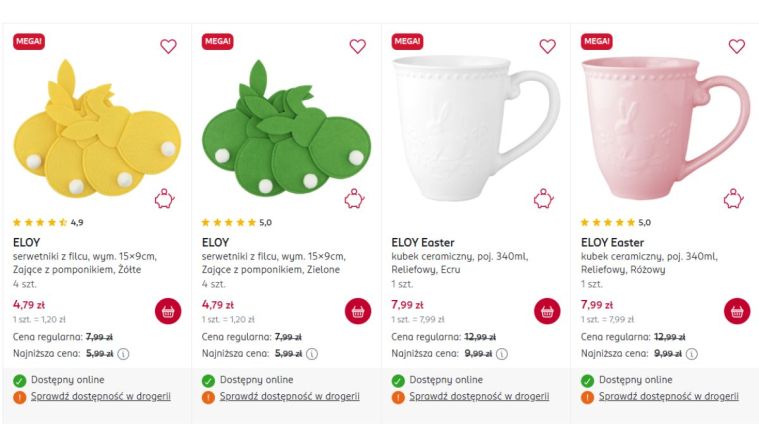759x443 pixels.
Task: Check drugstore availability for pink mug
Action: click(x=668, y=396)
